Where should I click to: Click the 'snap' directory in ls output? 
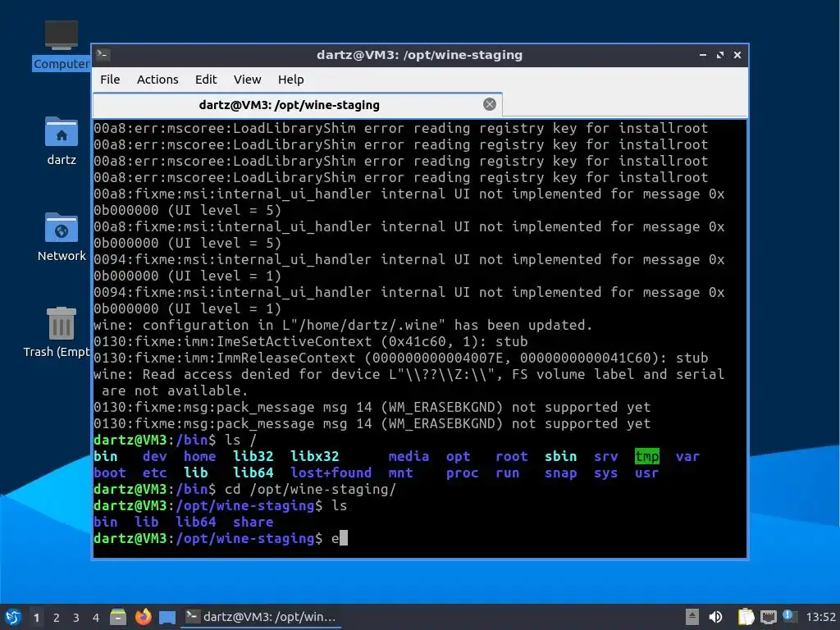[561, 473]
